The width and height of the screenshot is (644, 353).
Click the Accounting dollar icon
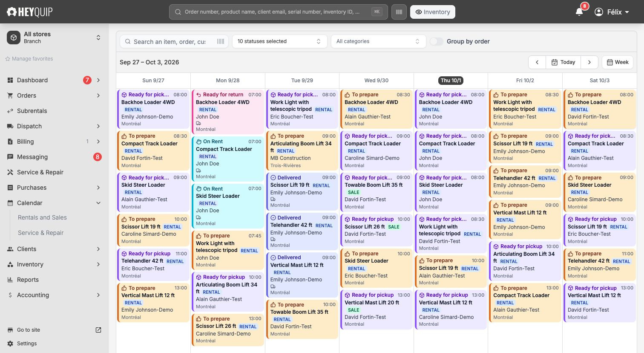coord(10,295)
